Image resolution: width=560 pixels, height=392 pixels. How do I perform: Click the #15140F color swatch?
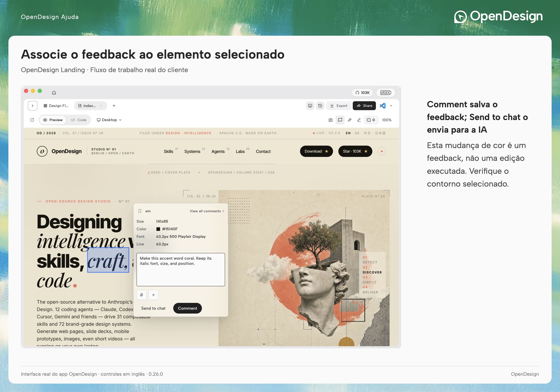[x=158, y=229]
